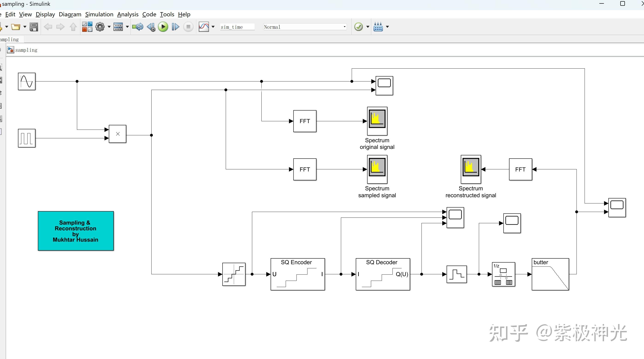The height and width of the screenshot is (359, 644).
Task: Open Model Configuration Parameters gear icon
Action: [101, 27]
